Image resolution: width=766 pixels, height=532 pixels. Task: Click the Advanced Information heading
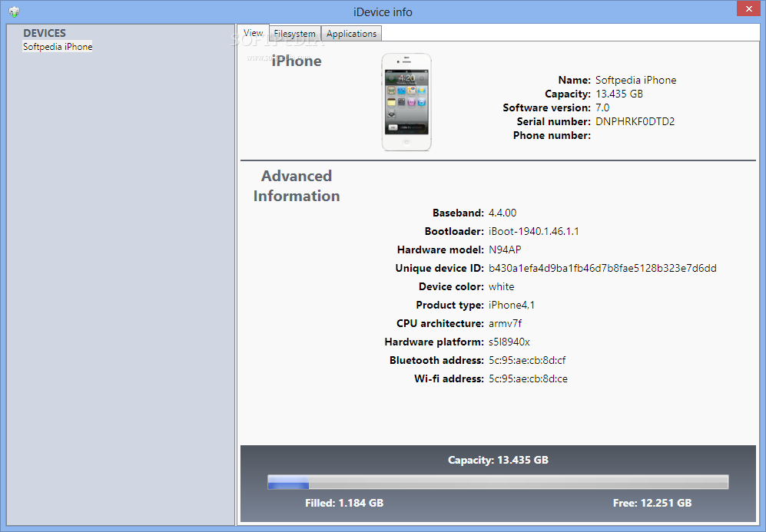click(297, 186)
